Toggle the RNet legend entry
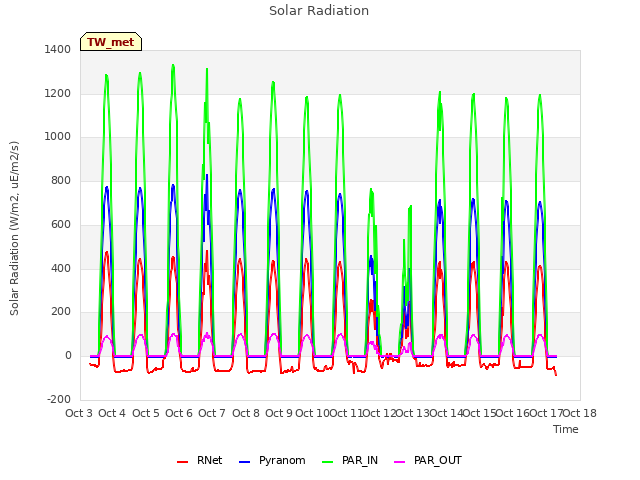This screenshot has height=480, width=640. click(x=200, y=460)
